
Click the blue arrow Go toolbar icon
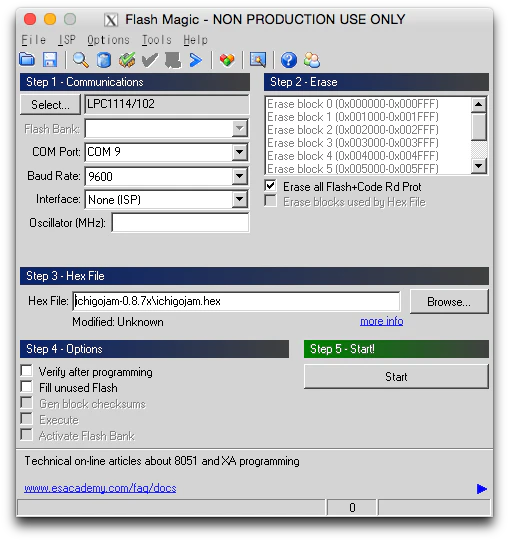tap(196, 60)
